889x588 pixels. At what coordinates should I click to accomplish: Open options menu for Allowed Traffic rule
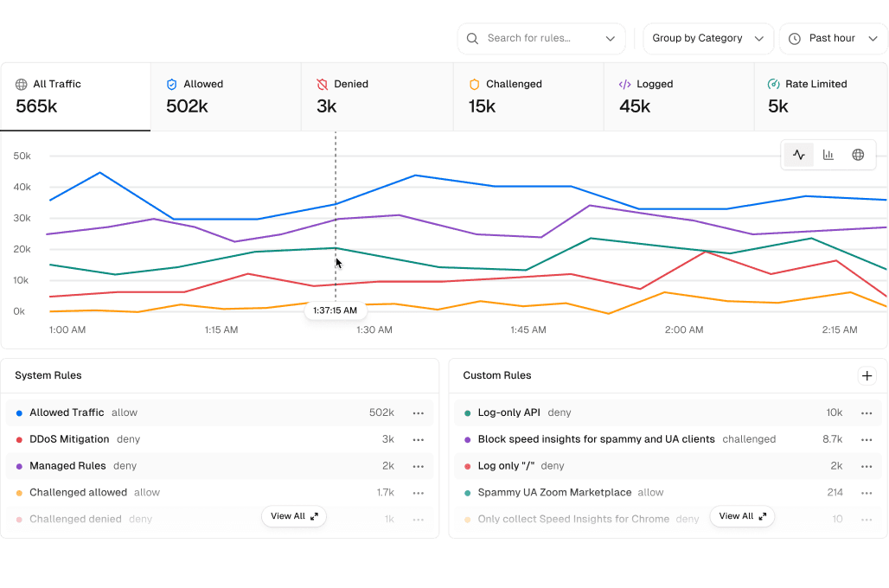[419, 413]
